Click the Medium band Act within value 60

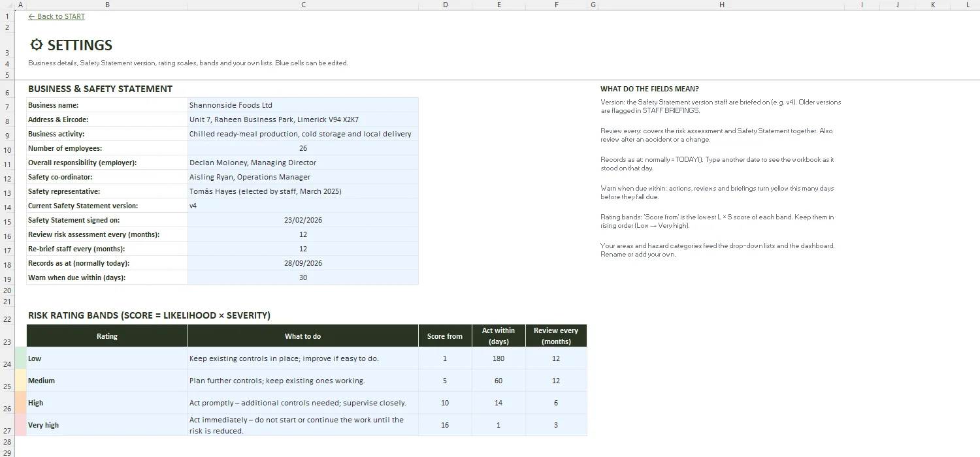pos(498,381)
